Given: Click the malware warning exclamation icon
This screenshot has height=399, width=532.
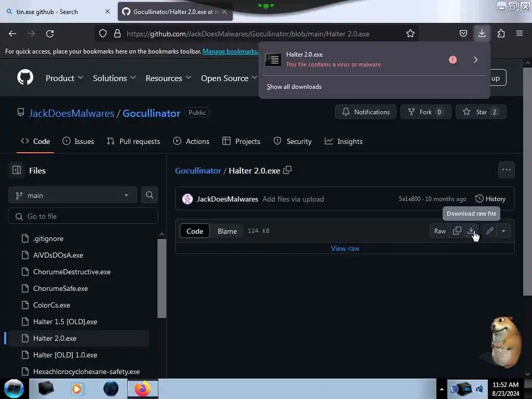Looking at the screenshot, I should coord(453,60).
